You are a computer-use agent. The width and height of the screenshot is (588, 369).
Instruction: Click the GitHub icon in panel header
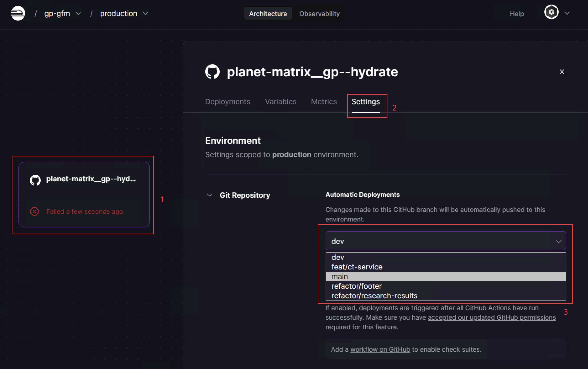point(212,72)
